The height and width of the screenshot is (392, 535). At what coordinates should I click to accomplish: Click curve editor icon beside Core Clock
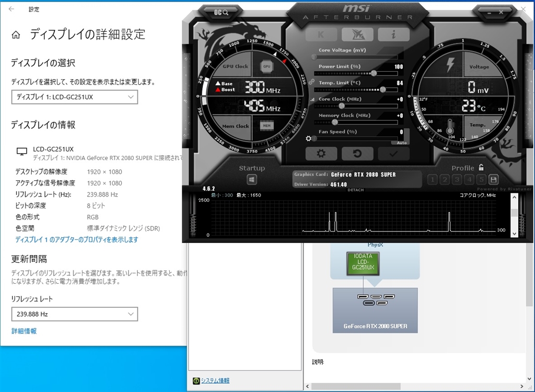(312, 99)
